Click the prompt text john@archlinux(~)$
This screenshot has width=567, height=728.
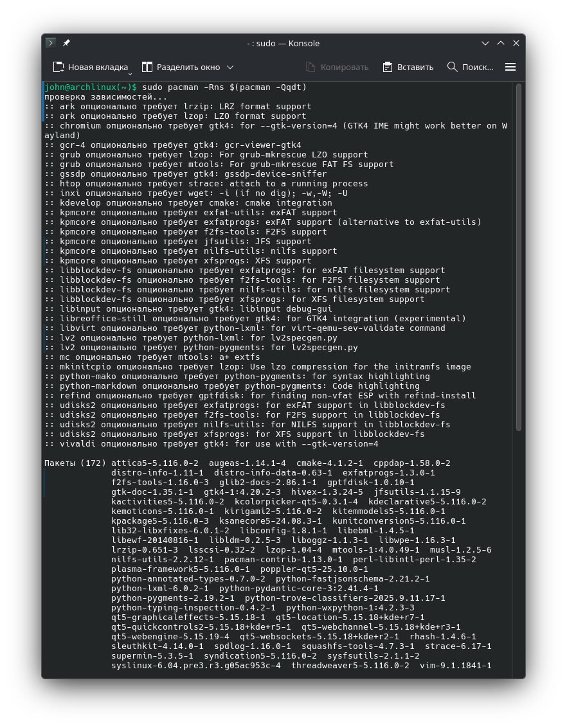(x=91, y=87)
